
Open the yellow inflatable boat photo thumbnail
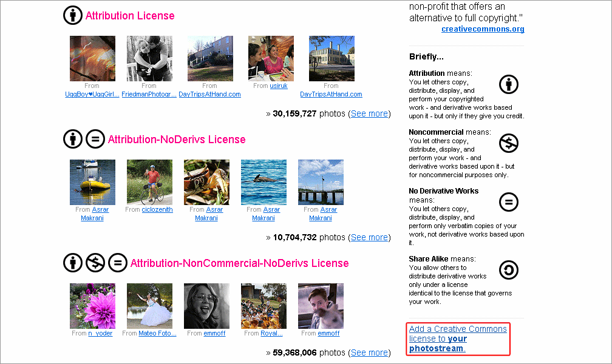coord(92,182)
